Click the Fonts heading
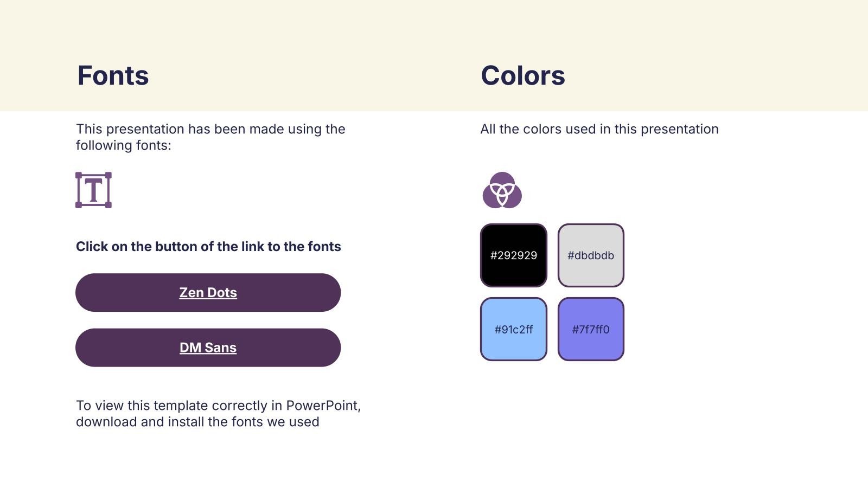Image resolution: width=868 pixels, height=488 pixels. click(x=113, y=75)
